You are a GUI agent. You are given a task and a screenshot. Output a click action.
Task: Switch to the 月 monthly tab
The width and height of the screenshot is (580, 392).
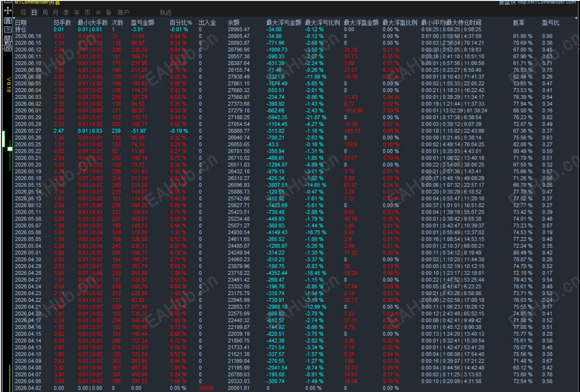tap(55, 13)
